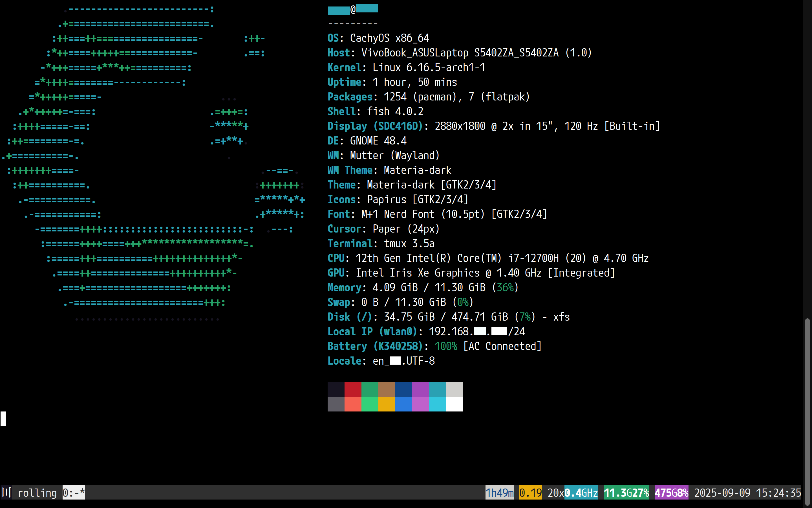Image resolution: width=812 pixels, height=508 pixels.
Task: Click the clock time '15:24:35'
Action: tap(778, 492)
